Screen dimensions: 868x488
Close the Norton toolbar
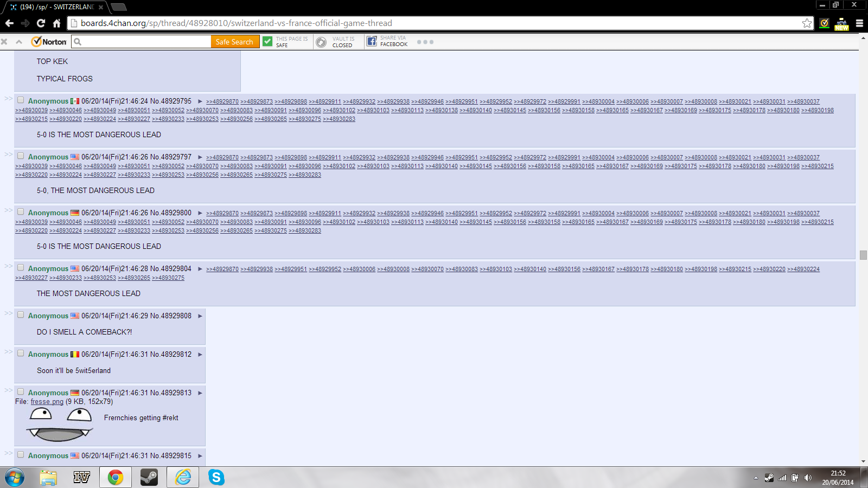point(4,42)
